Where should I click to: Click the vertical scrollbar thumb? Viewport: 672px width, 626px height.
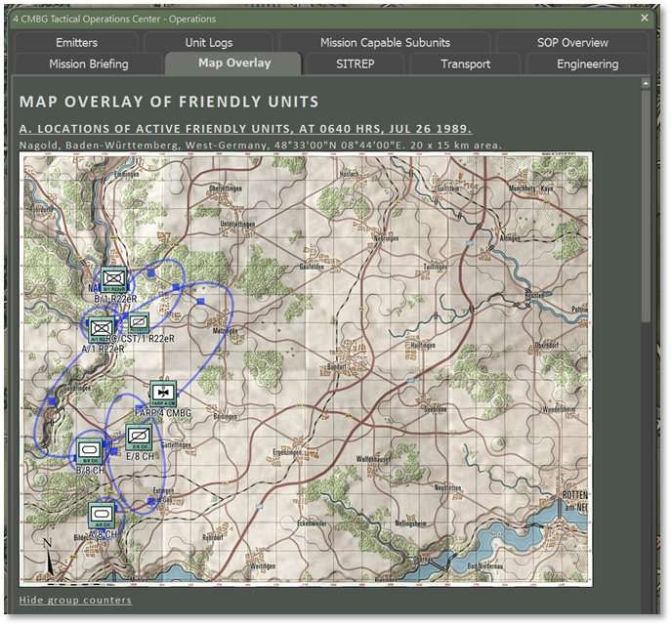[646, 205]
